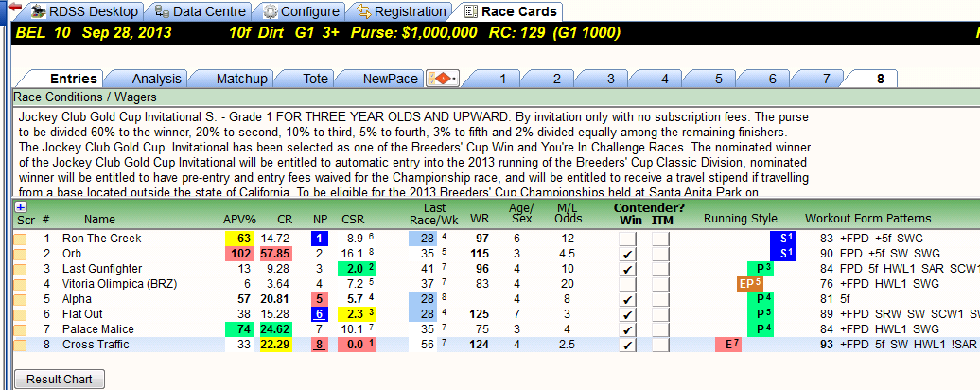Click the orange EP running style badge
The height and width of the screenshot is (390, 980).
750,284
